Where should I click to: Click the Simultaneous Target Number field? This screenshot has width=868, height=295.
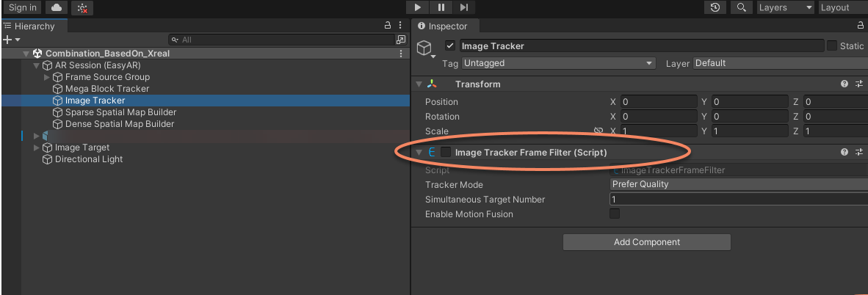(x=739, y=200)
